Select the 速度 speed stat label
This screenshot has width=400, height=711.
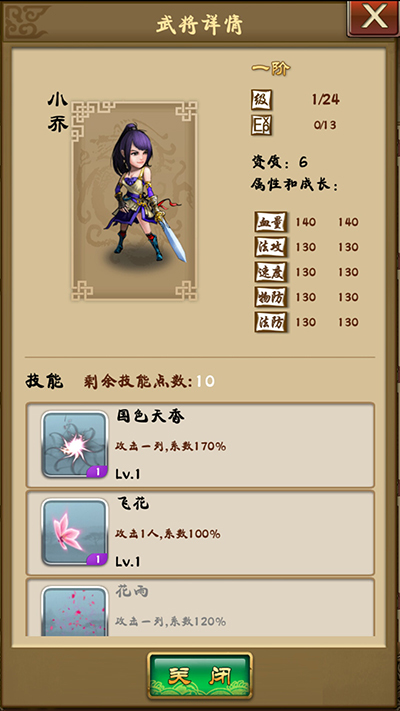[271, 272]
